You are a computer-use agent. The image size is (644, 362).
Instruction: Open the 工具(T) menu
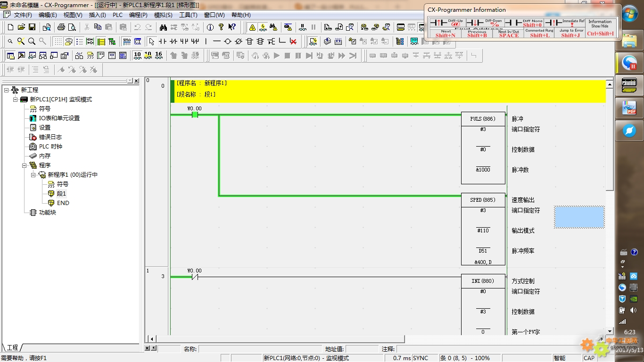188,15
